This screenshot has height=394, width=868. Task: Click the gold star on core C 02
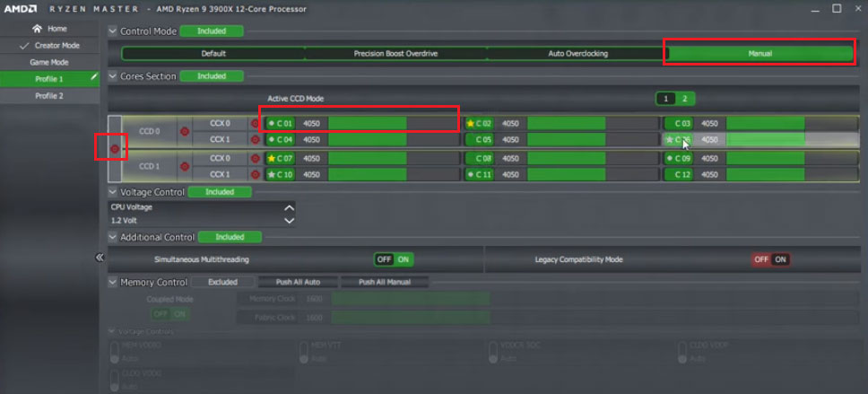coord(470,123)
